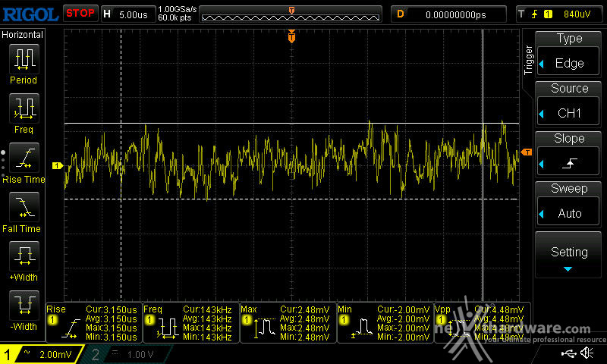Click the Vpp Cur:4.48mV value

pos(499,310)
